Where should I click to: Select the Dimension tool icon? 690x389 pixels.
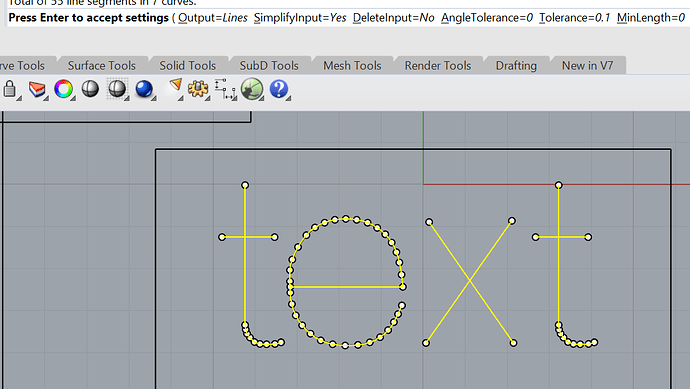(x=225, y=89)
